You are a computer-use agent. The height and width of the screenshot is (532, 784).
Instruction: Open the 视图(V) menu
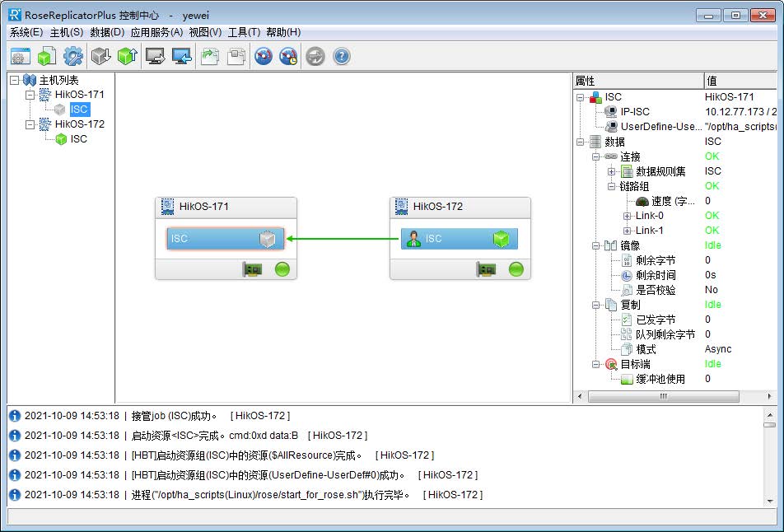tap(205, 32)
